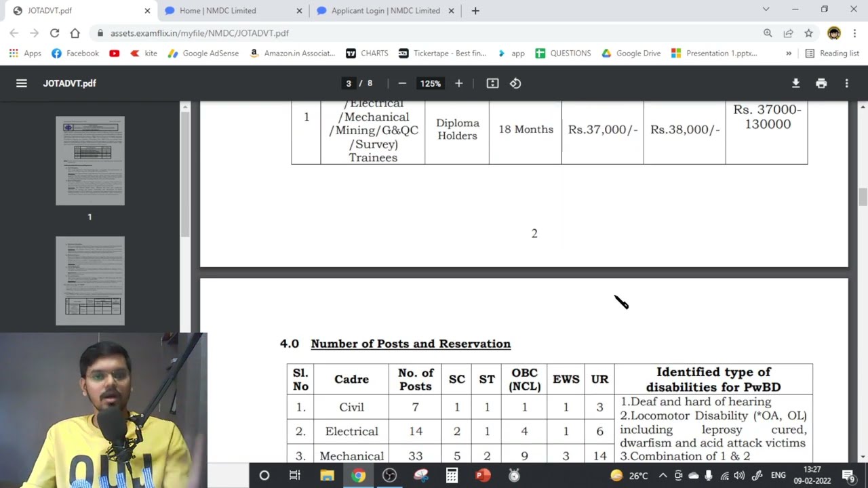The image size is (868, 488).
Task: Rotate the PDF counterclockwise
Action: pos(515,83)
